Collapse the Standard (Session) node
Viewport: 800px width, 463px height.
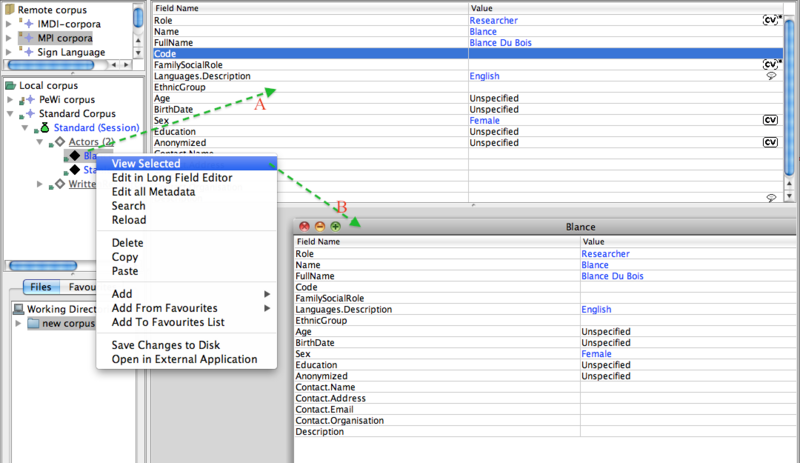click(25, 128)
